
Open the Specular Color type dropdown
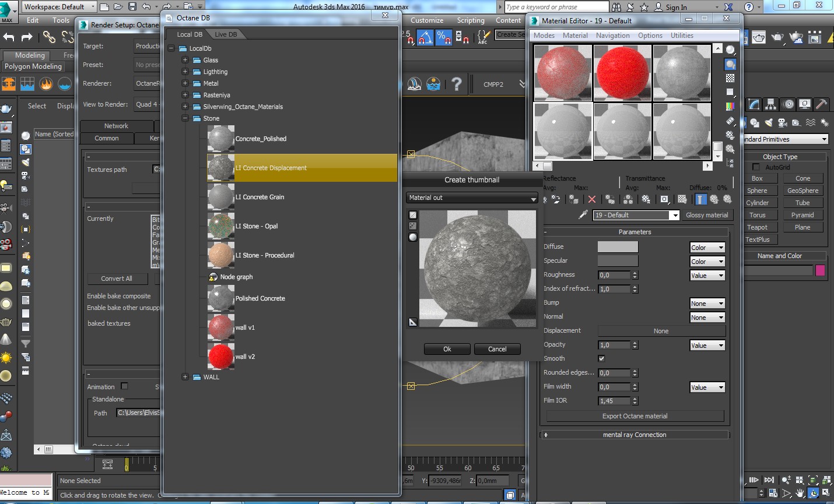click(707, 262)
